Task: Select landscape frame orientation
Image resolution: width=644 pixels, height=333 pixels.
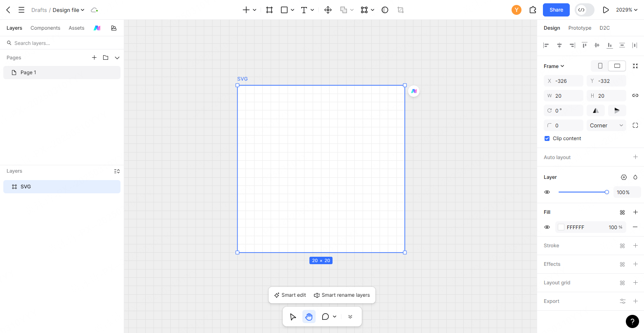Action: tap(617, 66)
